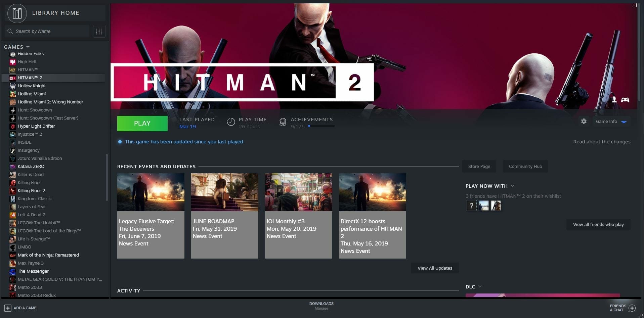Select Hollow Knight in games list
The image size is (644, 318).
32,86
